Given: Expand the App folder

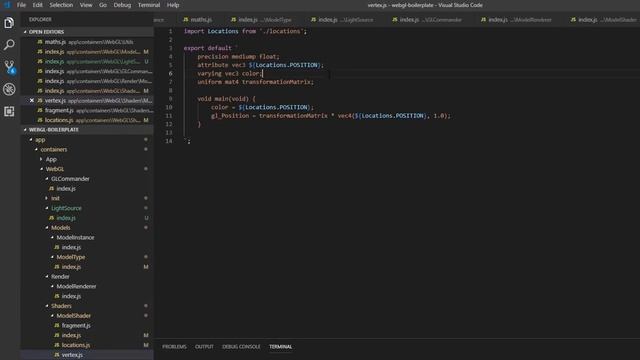Looking at the screenshot, I should 41,159.
